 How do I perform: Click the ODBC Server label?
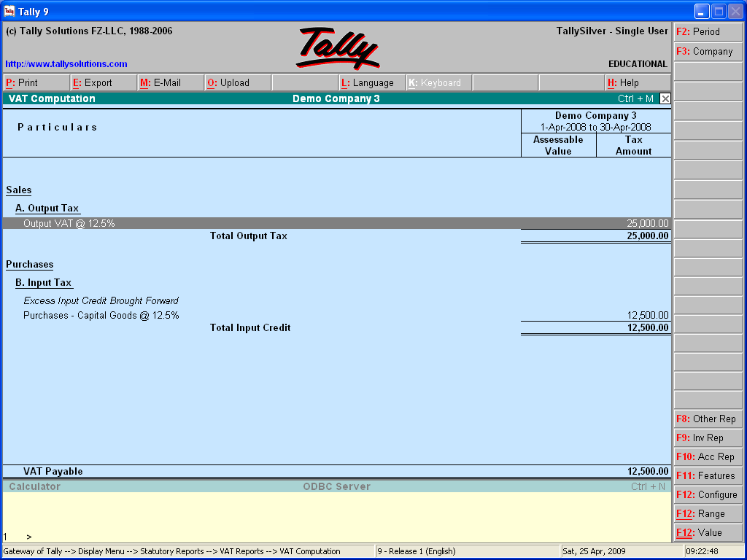coord(337,486)
